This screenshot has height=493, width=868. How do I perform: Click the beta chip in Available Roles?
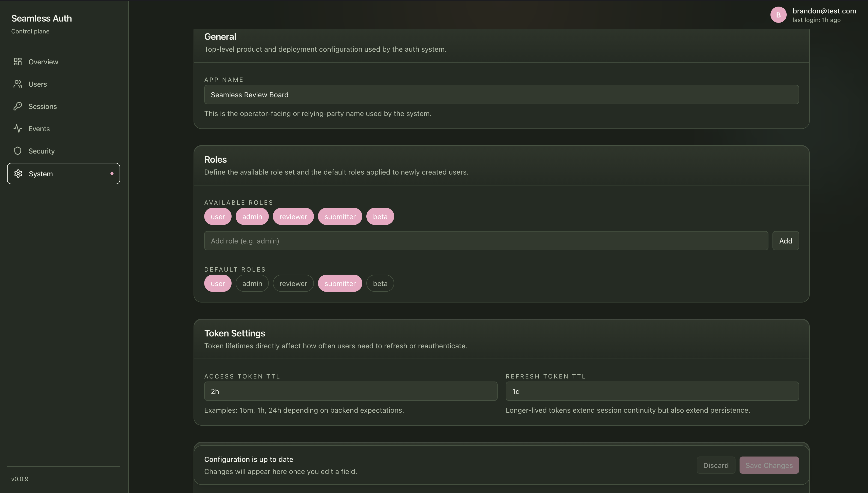click(380, 217)
